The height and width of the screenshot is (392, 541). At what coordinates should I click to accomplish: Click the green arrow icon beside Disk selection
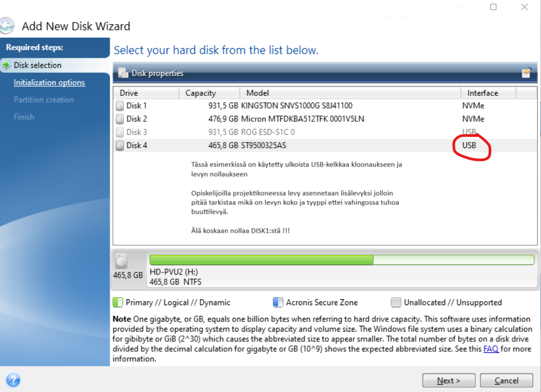click(6, 65)
